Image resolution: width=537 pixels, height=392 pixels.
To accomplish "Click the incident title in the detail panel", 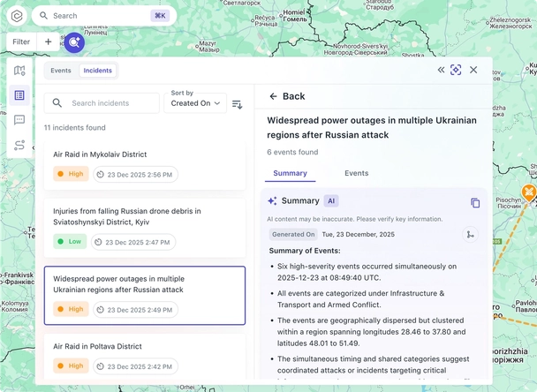I will click(x=372, y=128).
